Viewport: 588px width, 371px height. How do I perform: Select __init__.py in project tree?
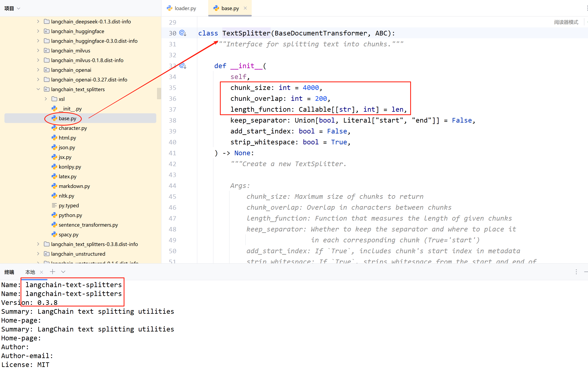pyautogui.click(x=70, y=109)
